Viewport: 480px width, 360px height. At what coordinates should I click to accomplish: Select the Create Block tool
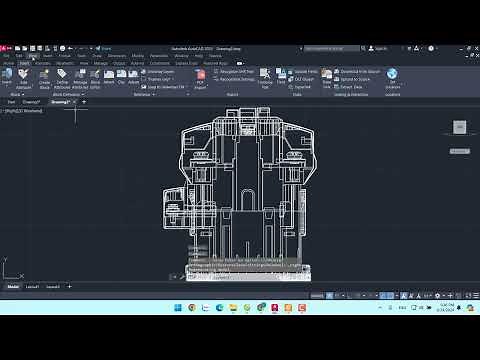point(44,79)
